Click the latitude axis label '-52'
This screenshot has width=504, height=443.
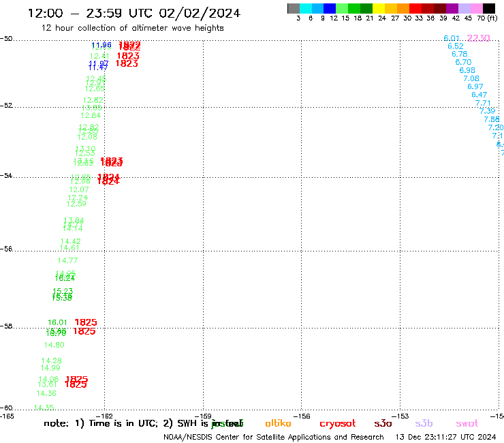point(6,106)
